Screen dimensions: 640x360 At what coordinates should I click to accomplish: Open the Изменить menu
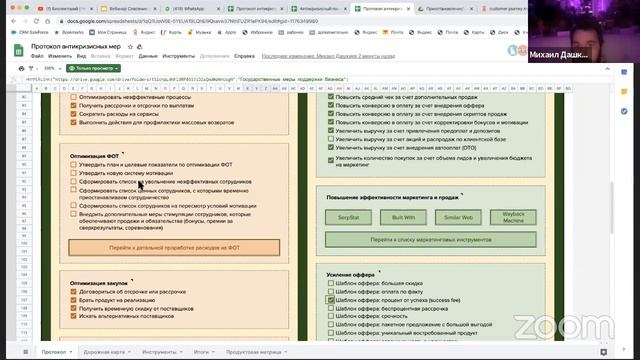pyautogui.click(x=60, y=56)
